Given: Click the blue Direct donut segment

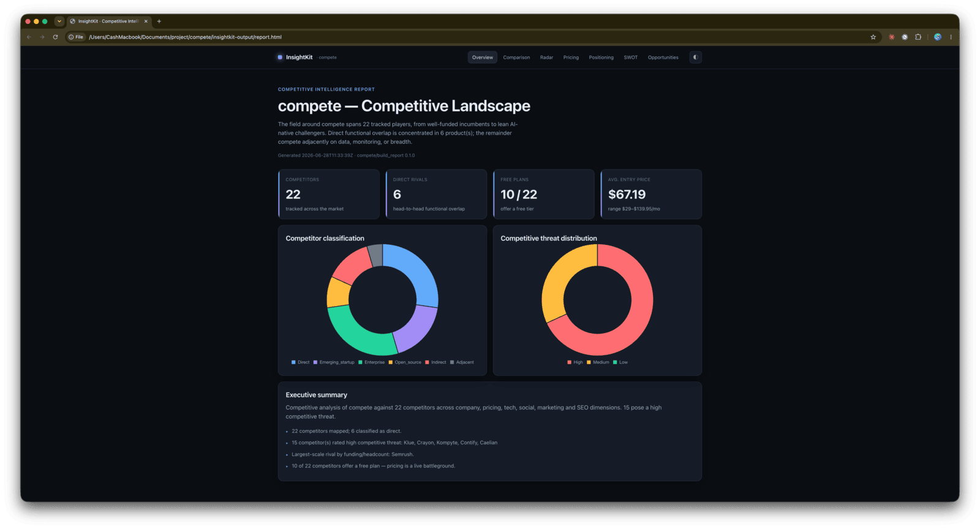Looking at the screenshot, I should coord(417,269).
